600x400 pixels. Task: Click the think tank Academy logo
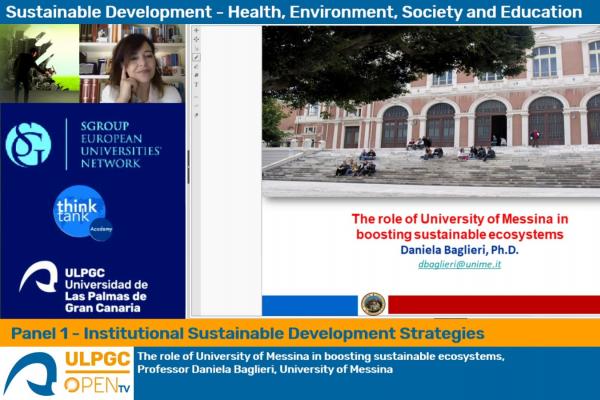point(82,213)
